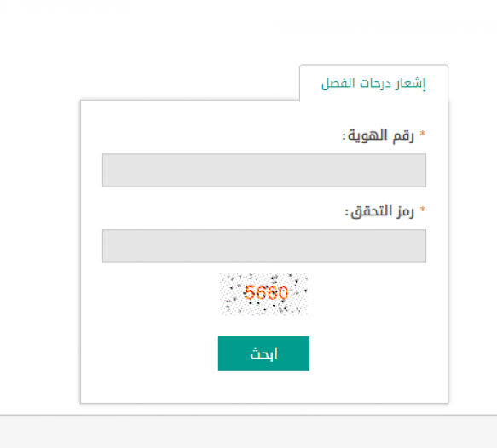Focus the رمز التحقق input field
Image resolution: width=497 pixels, height=448 pixels.
click(264, 246)
